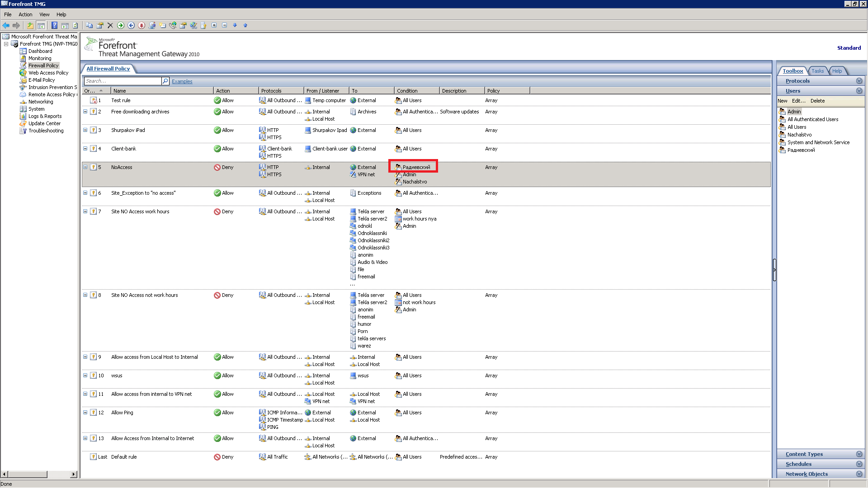
Task: Click the expand-all plus toolbar icon
Action: 214,25
